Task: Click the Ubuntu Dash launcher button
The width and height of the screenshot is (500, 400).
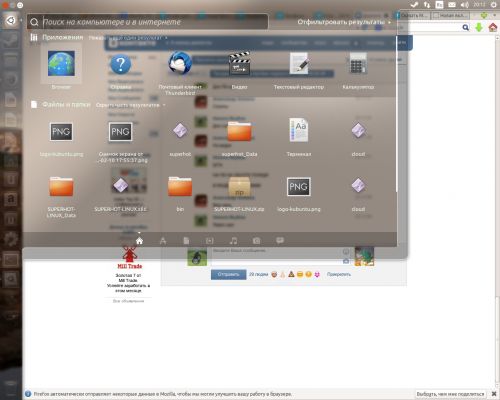Action: pos(11,21)
